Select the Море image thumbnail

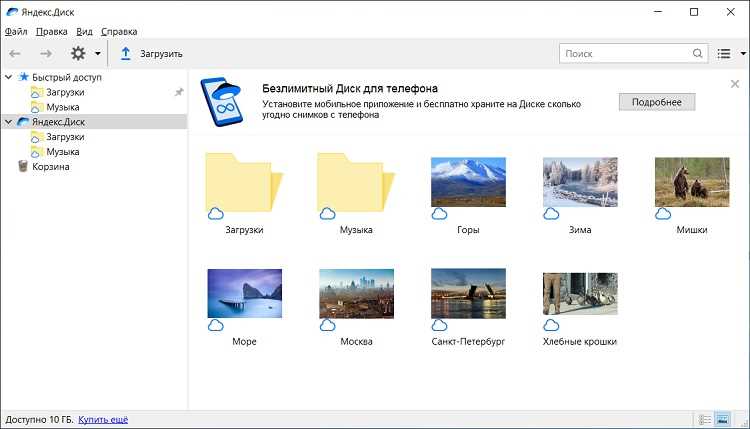(x=244, y=293)
